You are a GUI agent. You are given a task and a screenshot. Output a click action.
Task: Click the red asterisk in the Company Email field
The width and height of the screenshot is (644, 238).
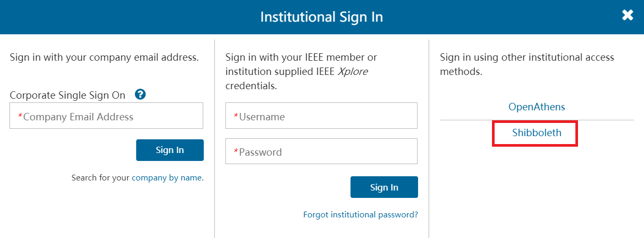point(20,116)
